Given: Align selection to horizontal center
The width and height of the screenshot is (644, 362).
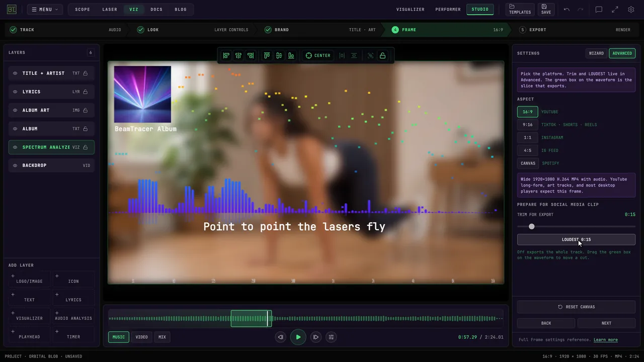Looking at the screenshot, I should tap(238, 55).
